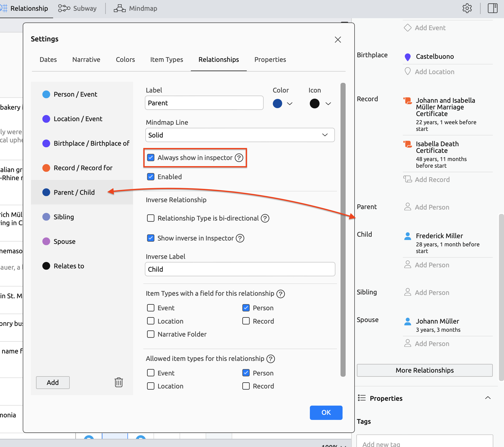Select Relates to relationship
This screenshot has height=447, width=504.
(82, 266)
